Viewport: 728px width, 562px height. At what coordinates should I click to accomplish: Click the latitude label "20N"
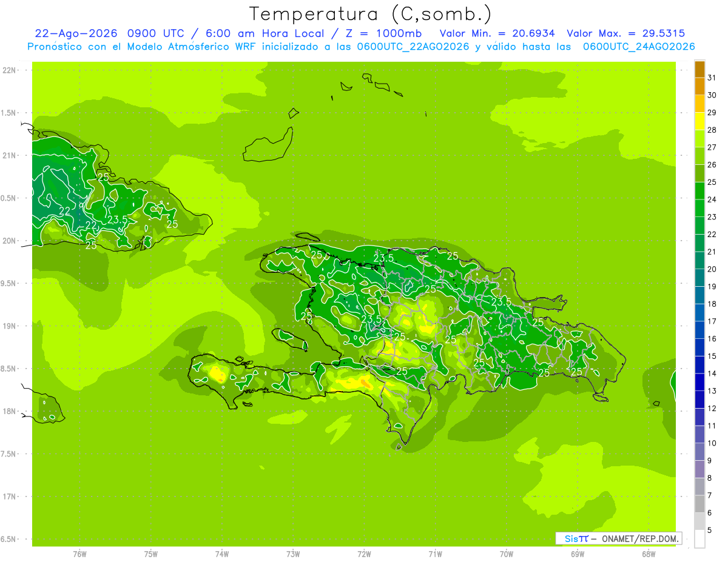pos(9,241)
